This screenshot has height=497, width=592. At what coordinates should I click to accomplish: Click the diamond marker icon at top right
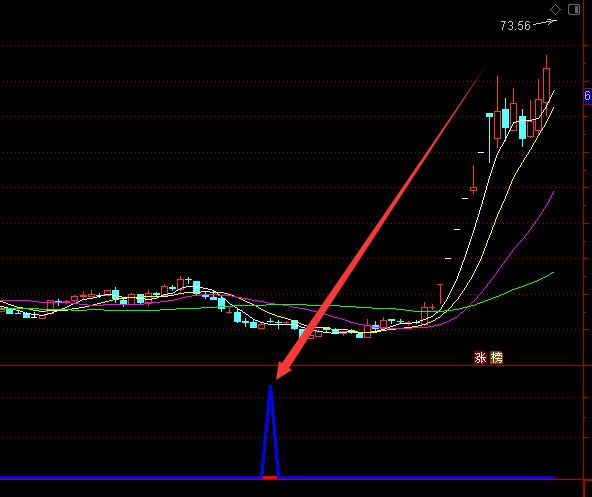[555, 9]
